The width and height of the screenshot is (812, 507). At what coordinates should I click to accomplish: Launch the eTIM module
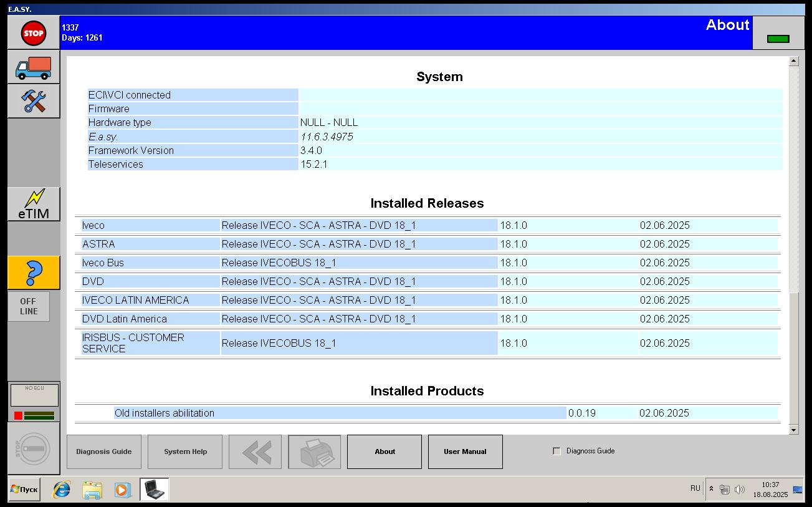click(34, 205)
